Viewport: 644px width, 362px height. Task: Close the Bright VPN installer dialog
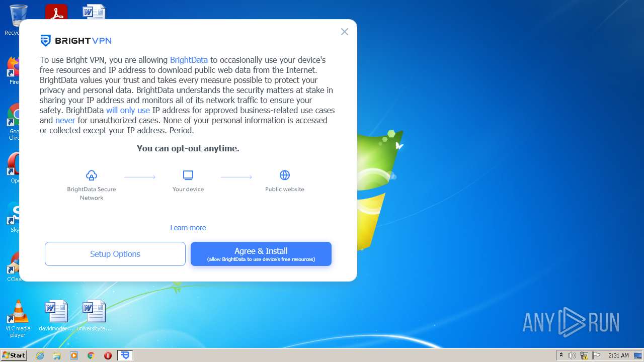point(345,32)
